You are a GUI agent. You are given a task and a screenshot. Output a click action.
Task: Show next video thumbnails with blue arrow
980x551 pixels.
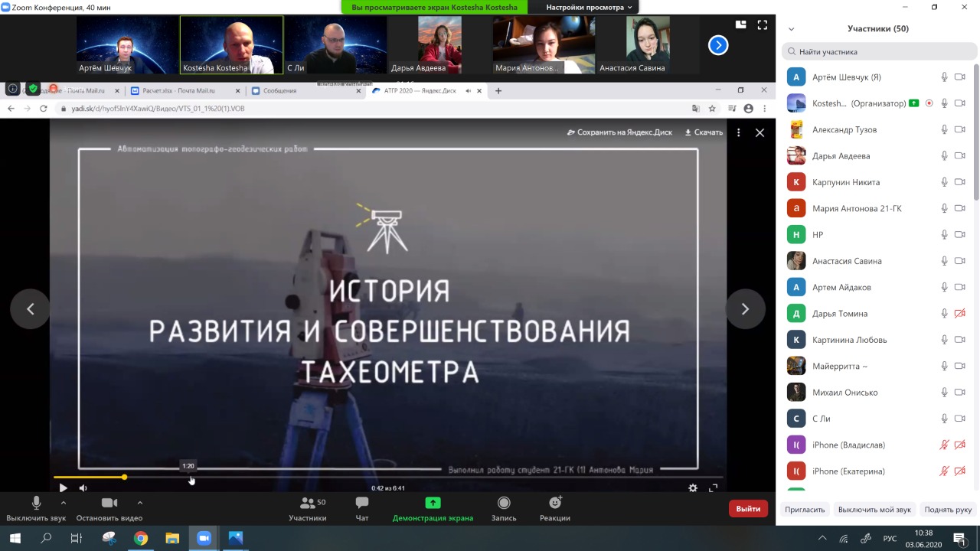(718, 45)
